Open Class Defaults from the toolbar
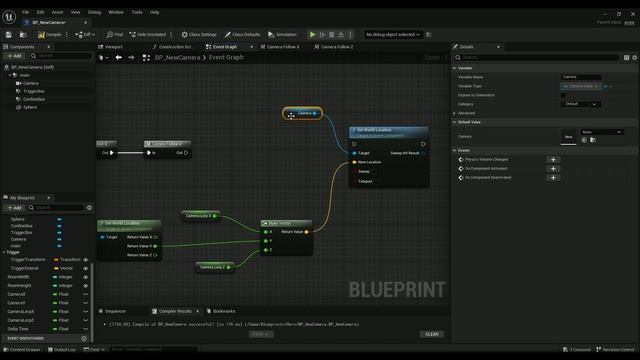 [242, 35]
